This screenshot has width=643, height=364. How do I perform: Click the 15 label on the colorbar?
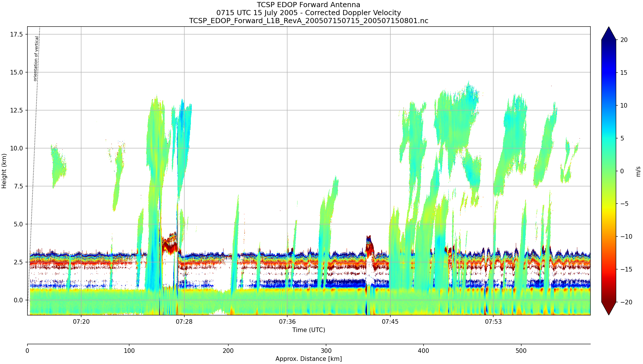click(624, 73)
